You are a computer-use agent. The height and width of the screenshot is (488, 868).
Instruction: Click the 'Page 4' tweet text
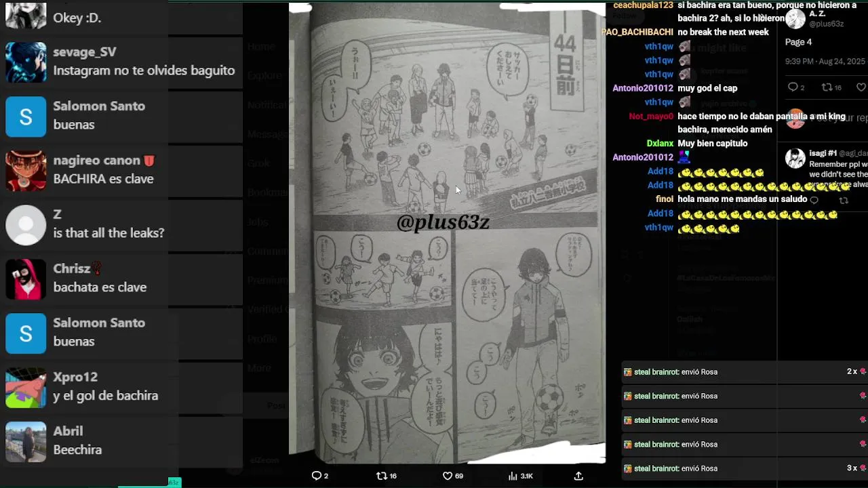(x=798, y=42)
